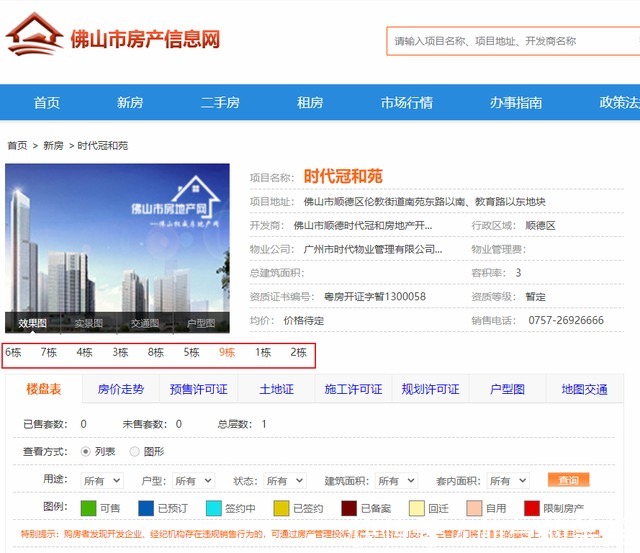Select building 5栋
Viewport: 640px width, 553px height.
tap(191, 352)
